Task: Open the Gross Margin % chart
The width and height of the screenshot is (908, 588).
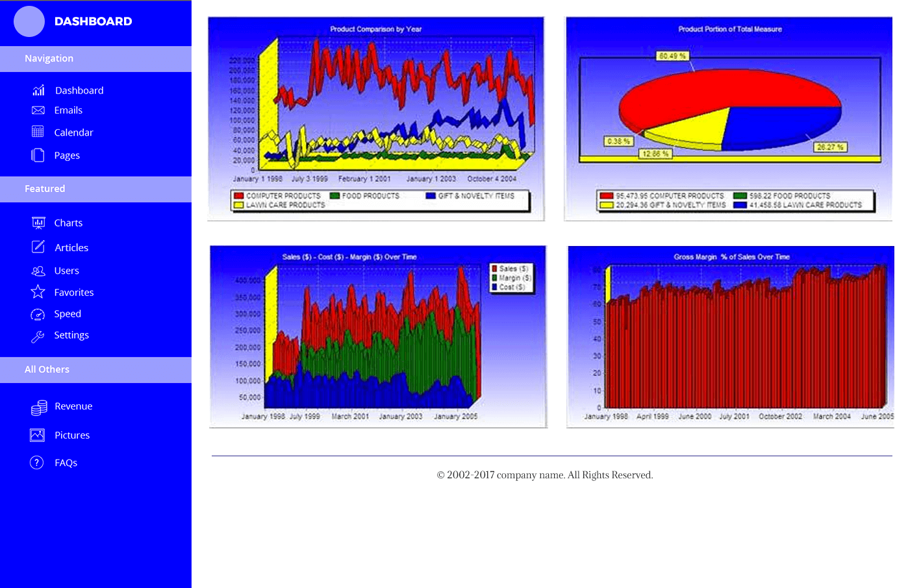Action: click(x=730, y=337)
